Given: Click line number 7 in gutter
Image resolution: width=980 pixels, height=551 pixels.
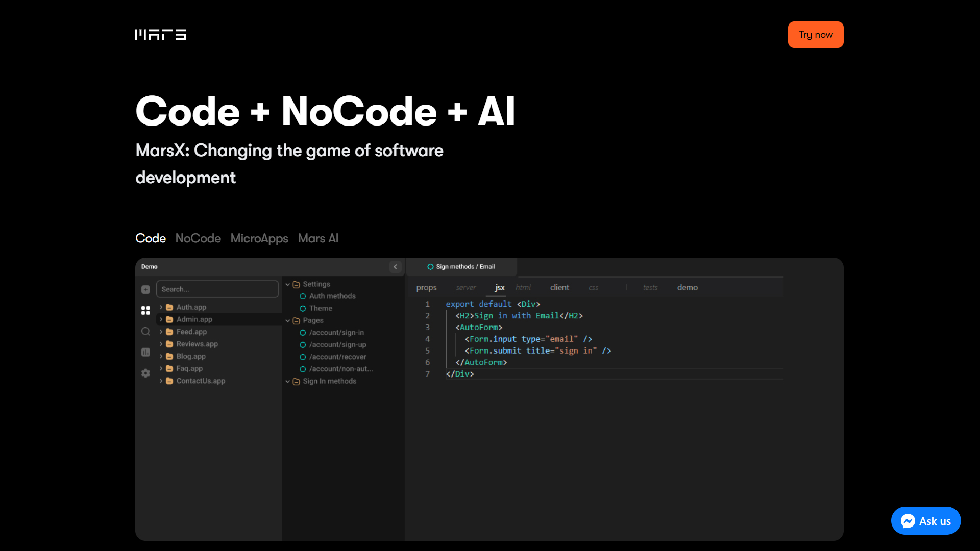Looking at the screenshot, I should (x=428, y=374).
